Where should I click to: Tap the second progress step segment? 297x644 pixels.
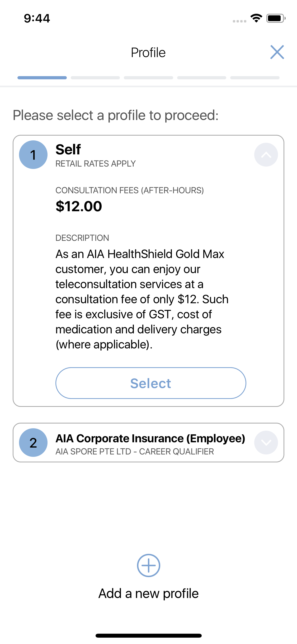pyautogui.click(x=95, y=78)
